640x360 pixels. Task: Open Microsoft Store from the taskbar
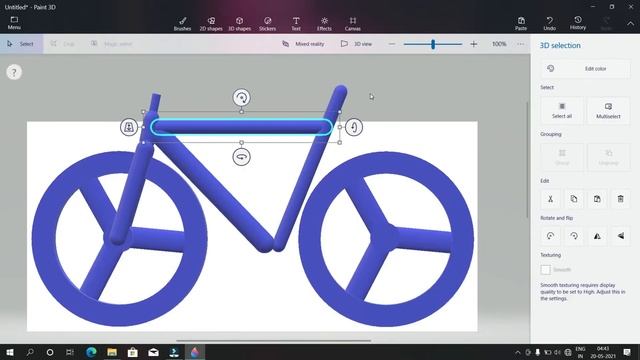(133, 352)
